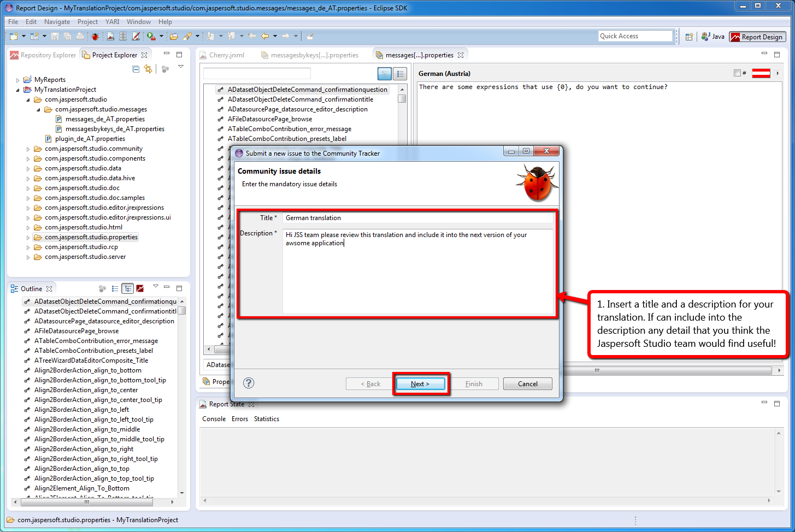Image resolution: width=795 pixels, height=532 pixels.
Task: Toggle the # checkbox near the Austrian flag
Action: tap(737, 73)
